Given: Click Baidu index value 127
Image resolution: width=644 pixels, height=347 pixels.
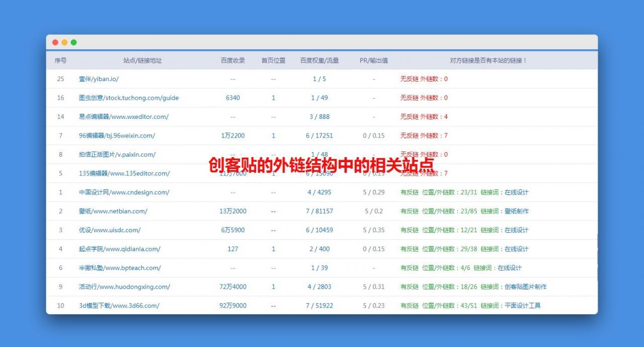Looking at the screenshot, I should [x=233, y=249].
